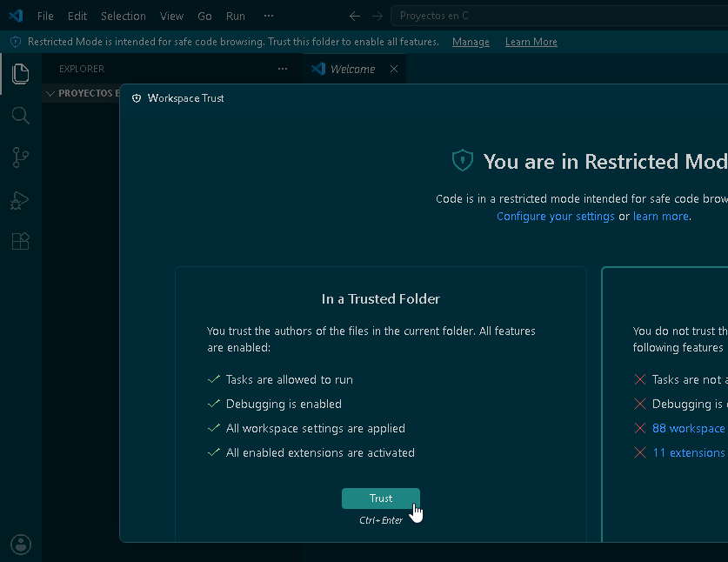This screenshot has height=562, width=728.
Task: Click 'All enabled extensions are activated' text
Action: (320, 453)
